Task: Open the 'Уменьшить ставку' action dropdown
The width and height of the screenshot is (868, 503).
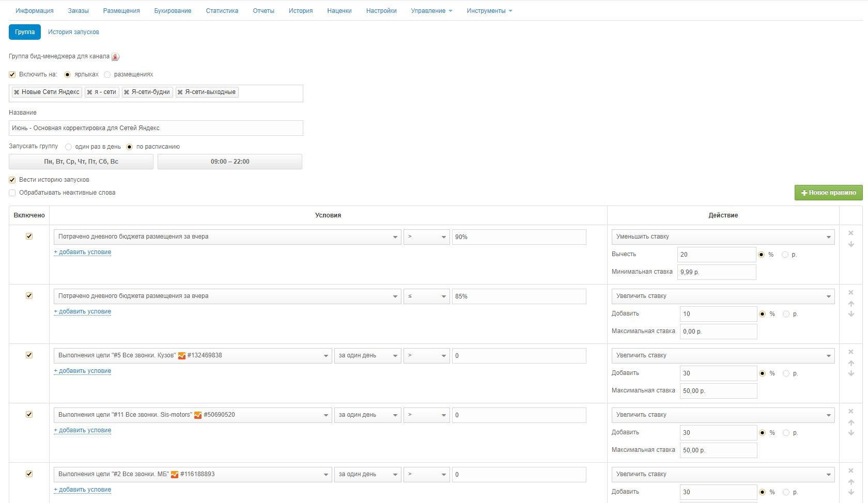Action: [723, 237]
